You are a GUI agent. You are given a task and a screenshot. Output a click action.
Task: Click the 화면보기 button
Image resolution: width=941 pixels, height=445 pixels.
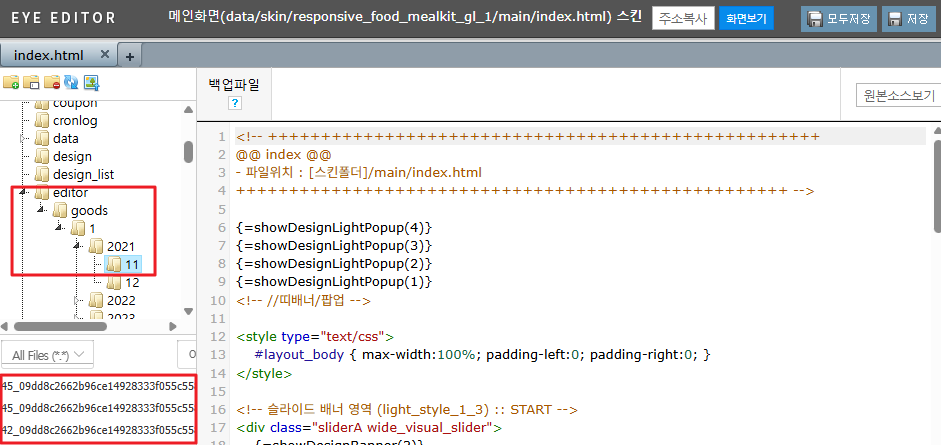[746, 19]
